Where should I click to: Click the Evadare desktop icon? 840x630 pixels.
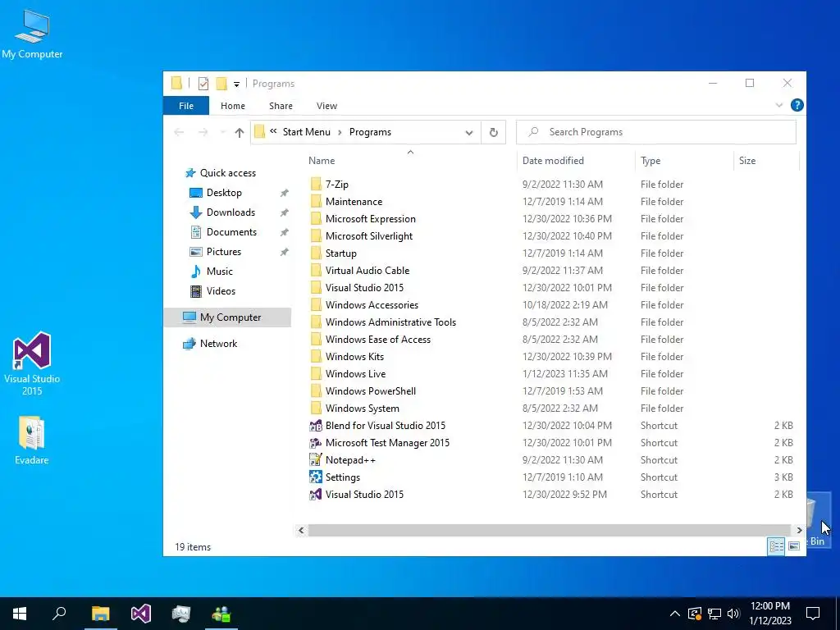[x=32, y=441]
